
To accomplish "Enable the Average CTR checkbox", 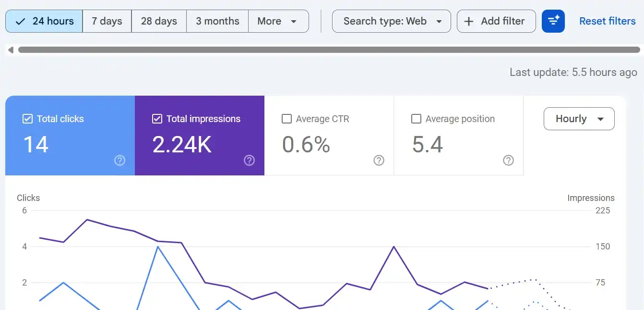I will click(x=286, y=119).
